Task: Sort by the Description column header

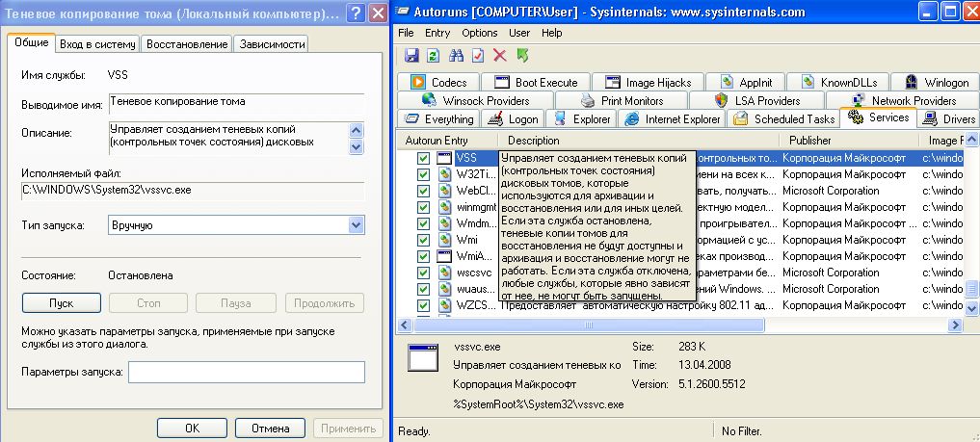Action: 639,141
